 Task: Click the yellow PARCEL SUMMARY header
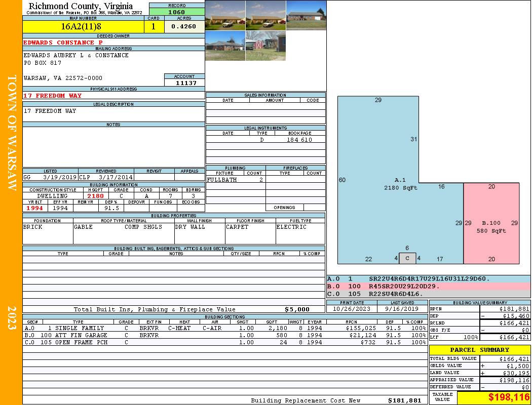click(480, 350)
